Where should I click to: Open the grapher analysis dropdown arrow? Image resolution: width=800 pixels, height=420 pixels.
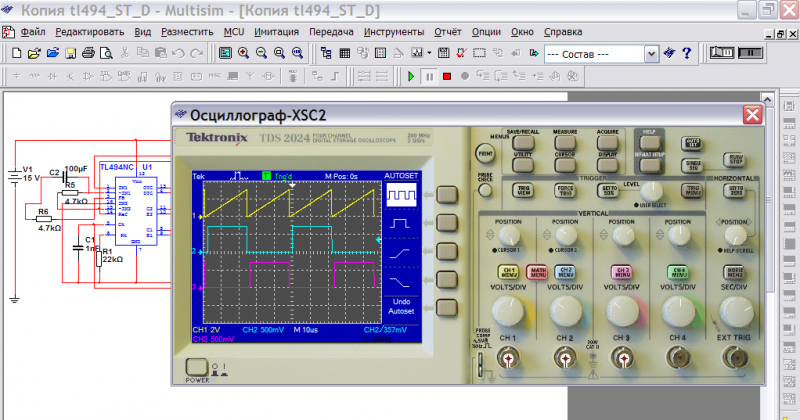[x=429, y=53]
